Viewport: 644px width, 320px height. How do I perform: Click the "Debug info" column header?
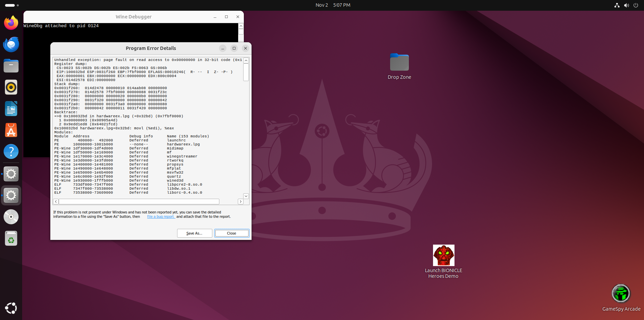pyautogui.click(x=141, y=136)
